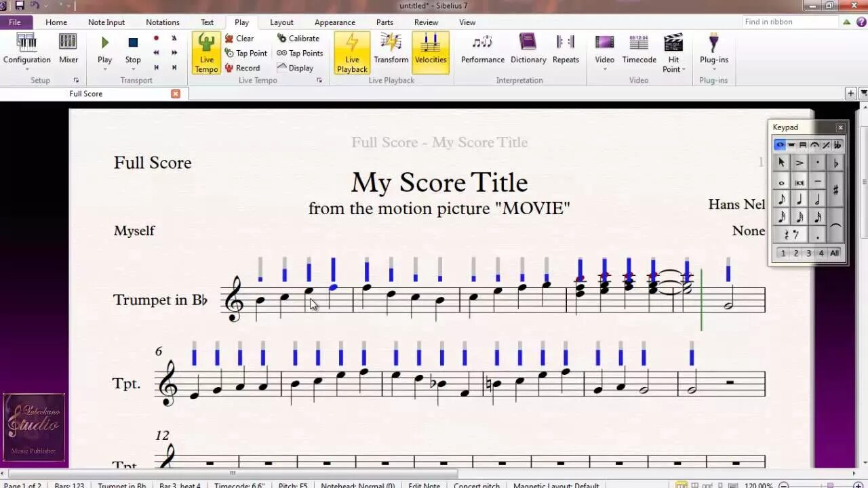Select the quarter note on Keypad

(x=800, y=199)
